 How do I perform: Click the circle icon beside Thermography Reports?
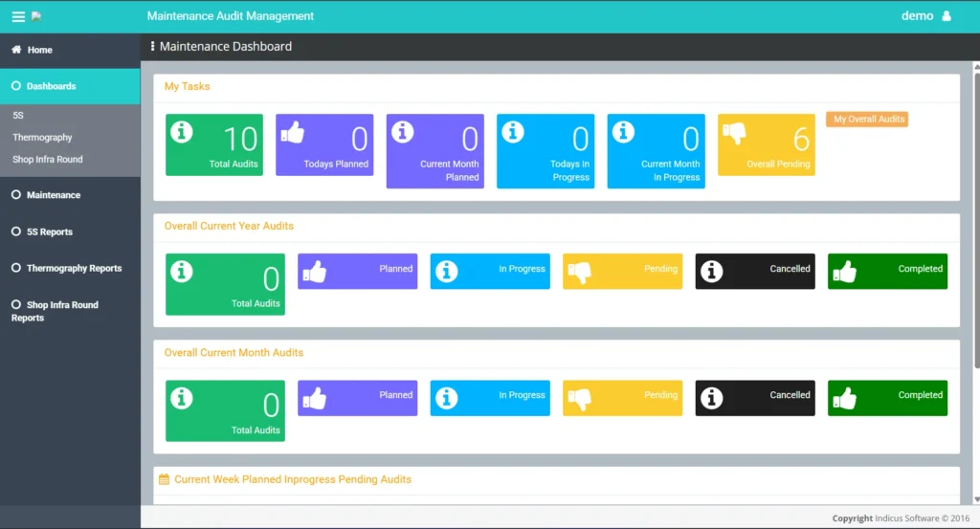pyautogui.click(x=16, y=268)
